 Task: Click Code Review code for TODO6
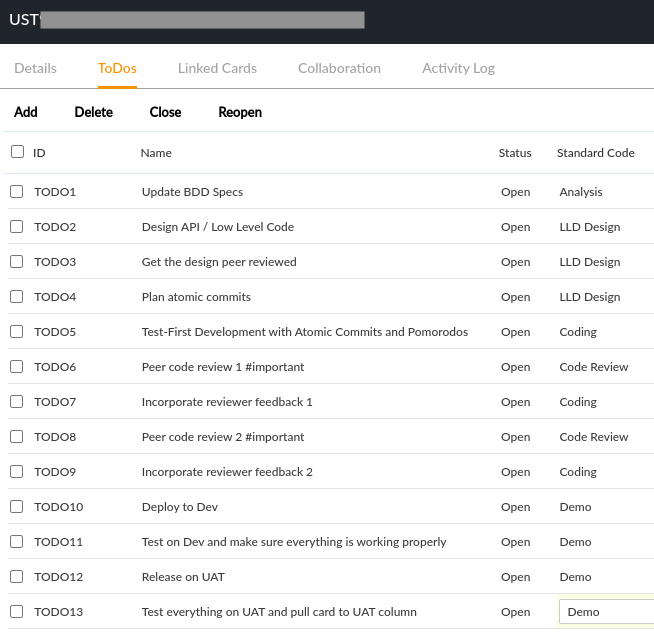(594, 367)
